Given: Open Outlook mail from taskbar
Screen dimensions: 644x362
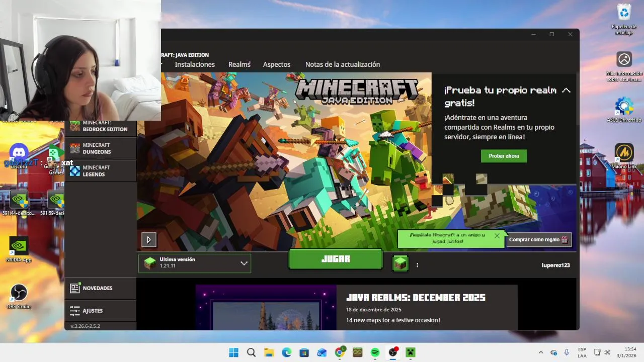Looking at the screenshot, I should click(x=322, y=352).
